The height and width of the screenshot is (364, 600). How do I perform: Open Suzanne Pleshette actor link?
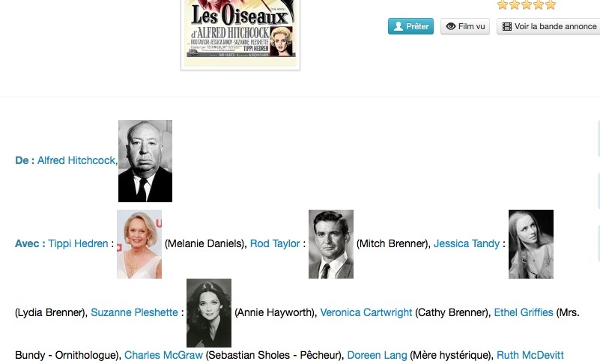[134, 312]
